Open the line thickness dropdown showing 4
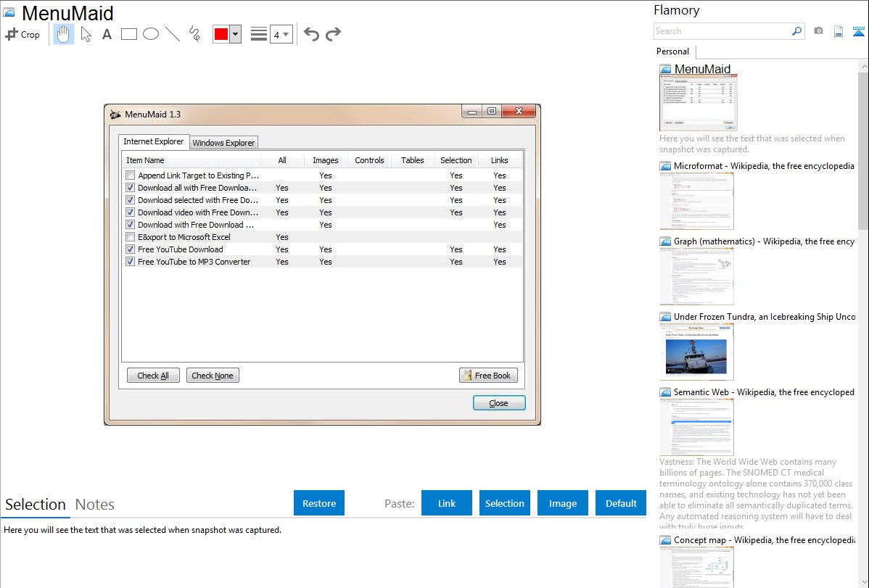This screenshot has width=869, height=588. (x=281, y=34)
